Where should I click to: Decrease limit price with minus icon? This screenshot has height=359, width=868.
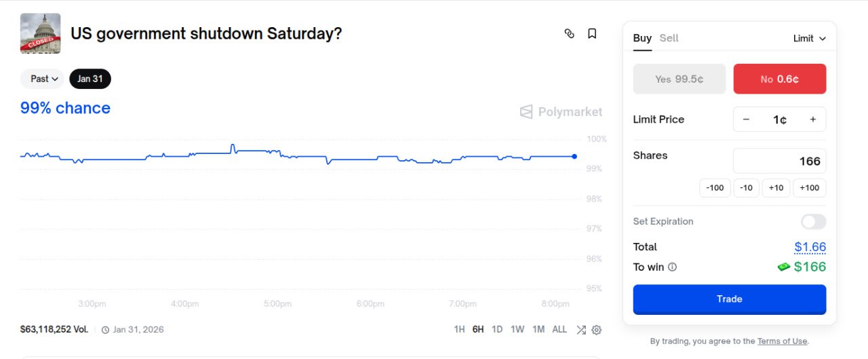click(746, 119)
